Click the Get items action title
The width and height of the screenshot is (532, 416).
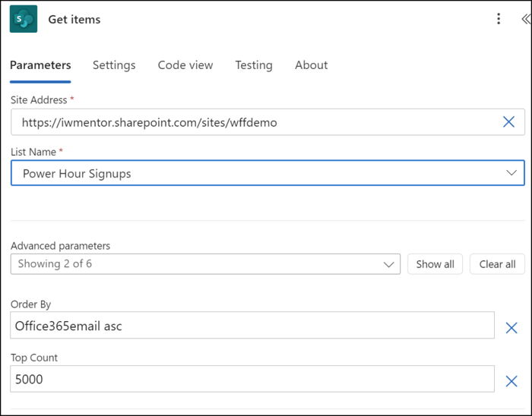click(74, 20)
